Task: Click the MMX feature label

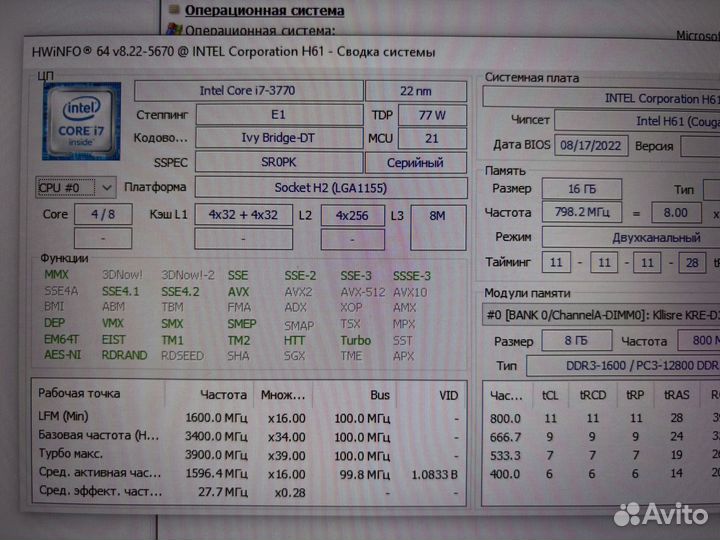Action: (56, 275)
